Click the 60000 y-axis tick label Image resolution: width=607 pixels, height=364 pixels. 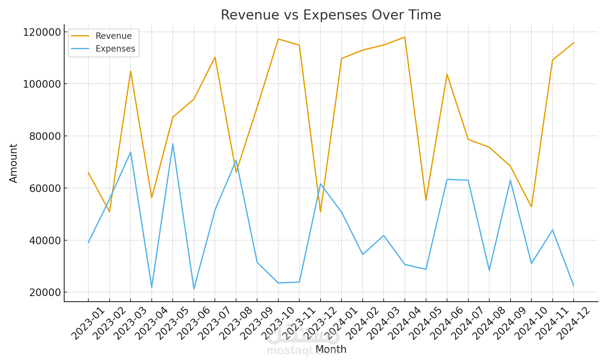pos(45,188)
